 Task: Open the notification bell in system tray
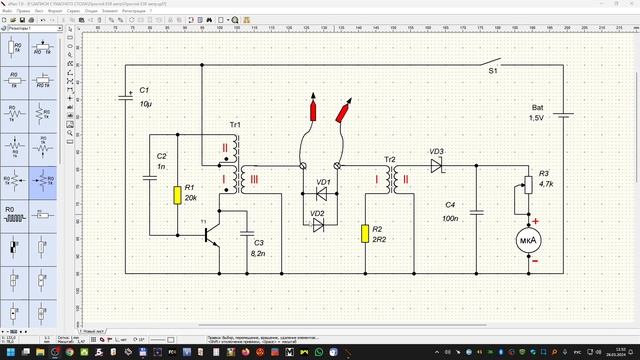click(x=631, y=352)
